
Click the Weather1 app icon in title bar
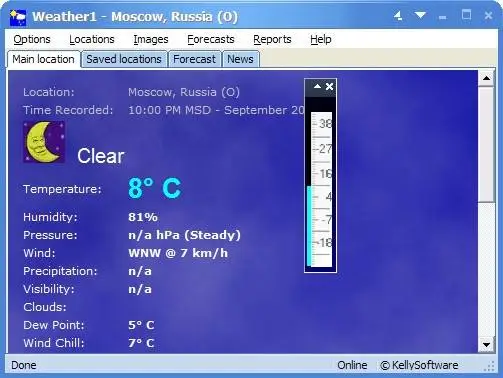click(18, 17)
